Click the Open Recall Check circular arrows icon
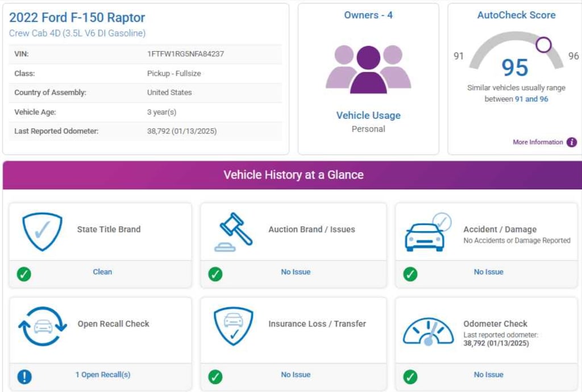 click(x=42, y=326)
